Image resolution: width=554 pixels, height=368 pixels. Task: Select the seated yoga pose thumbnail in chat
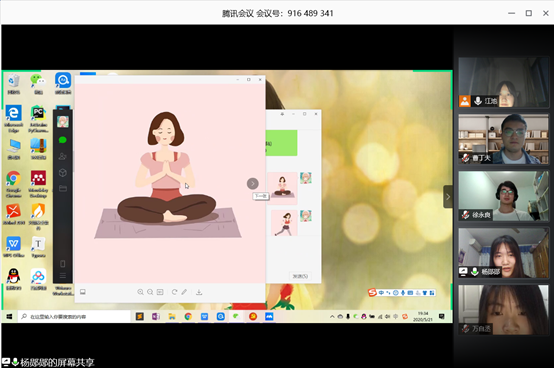tap(282, 188)
